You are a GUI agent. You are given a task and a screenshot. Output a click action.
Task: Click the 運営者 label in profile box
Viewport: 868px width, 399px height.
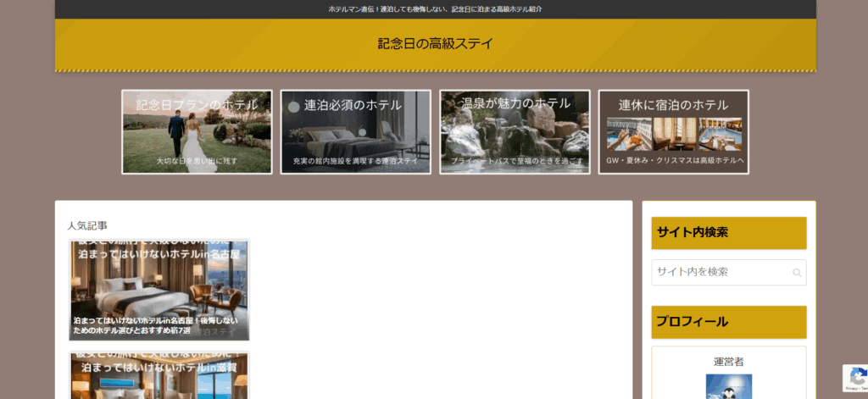click(x=728, y=361)
